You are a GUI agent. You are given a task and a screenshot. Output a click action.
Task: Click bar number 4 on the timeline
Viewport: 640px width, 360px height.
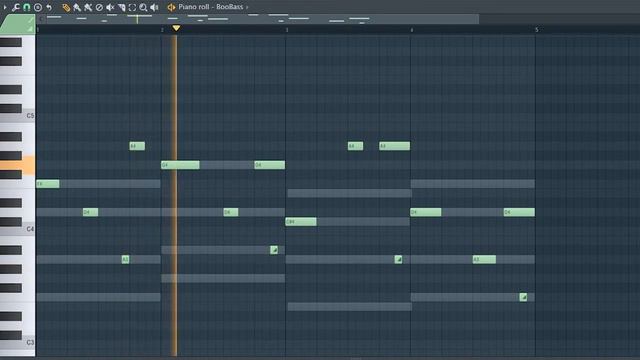point(411,30)
